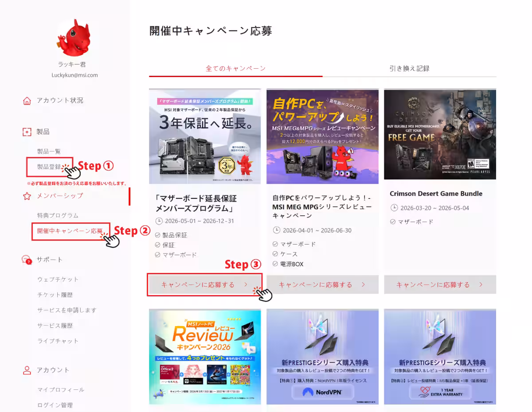Click the check icon beside 電源BOX
This screenshot has width=532, height=412.
coord(275,264)
